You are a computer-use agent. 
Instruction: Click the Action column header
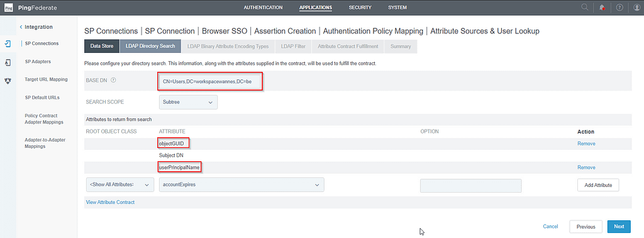(x=586, y=132)
